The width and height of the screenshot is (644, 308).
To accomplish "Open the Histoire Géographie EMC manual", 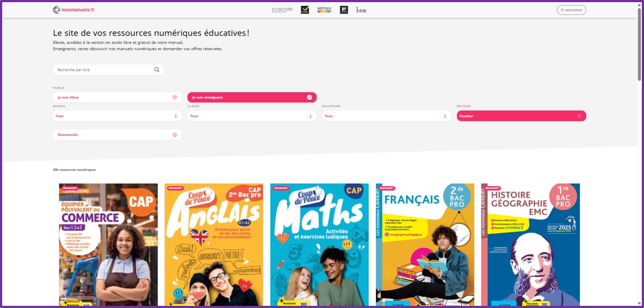I will point(530,244).
